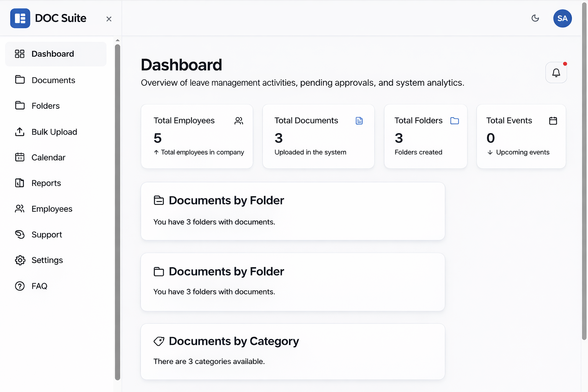Click the sidebar vertical scrollbar
This screenshot has height=392, width=588.
118,211
